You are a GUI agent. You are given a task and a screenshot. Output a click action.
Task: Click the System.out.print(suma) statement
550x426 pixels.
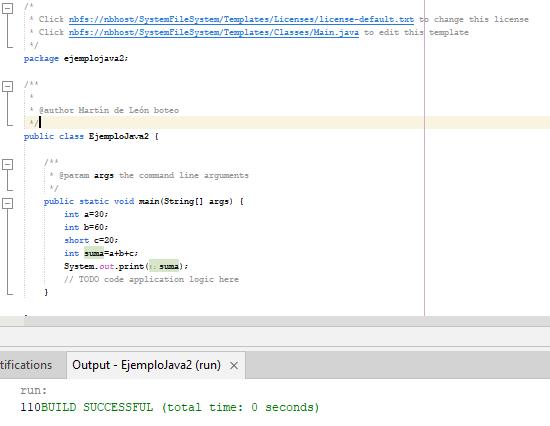(x=126, y=266)
